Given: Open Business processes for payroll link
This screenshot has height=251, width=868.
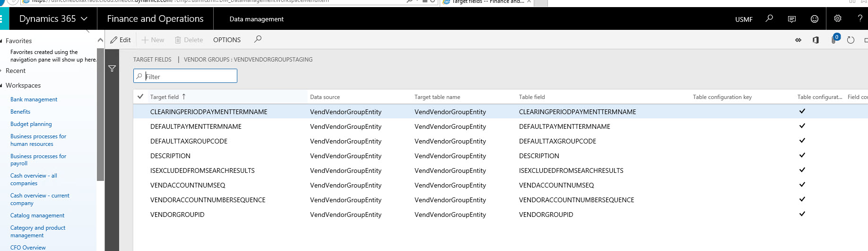Looking at the screenshot, I should [x=38, y=160].
